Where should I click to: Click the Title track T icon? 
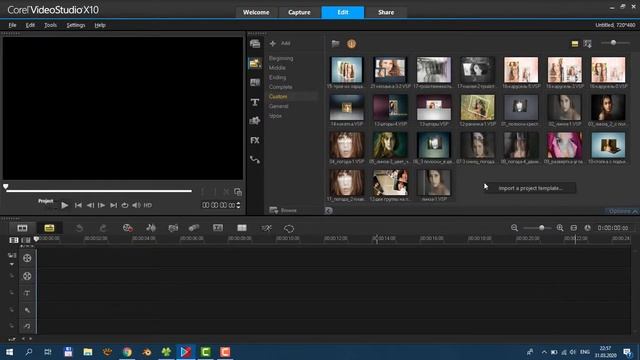pyautogui.click(x=27, y=293)
